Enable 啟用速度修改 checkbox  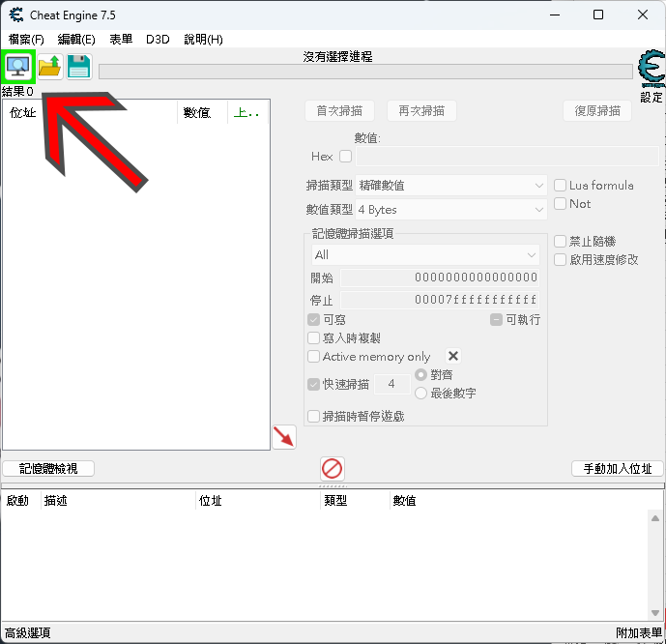(x=560, y=259)
